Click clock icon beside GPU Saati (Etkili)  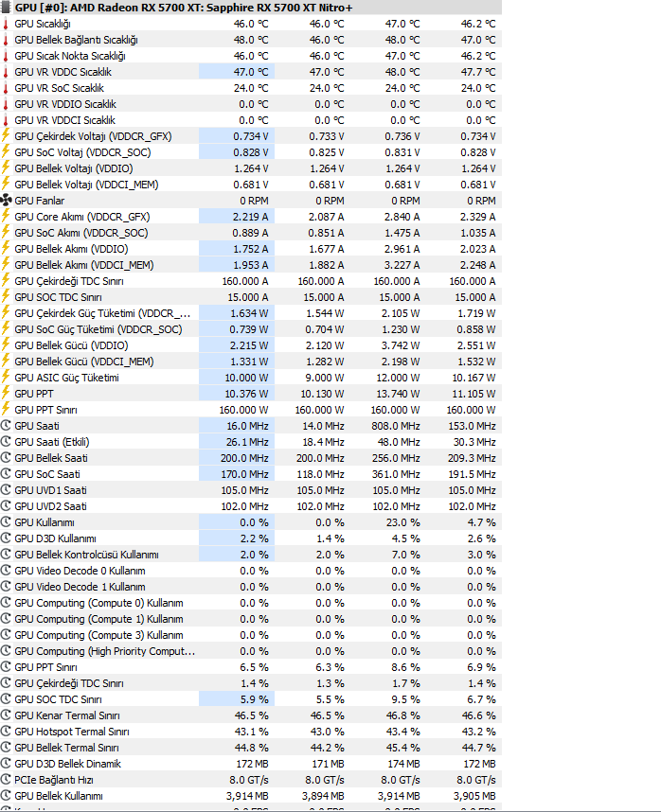click(6, 442)
